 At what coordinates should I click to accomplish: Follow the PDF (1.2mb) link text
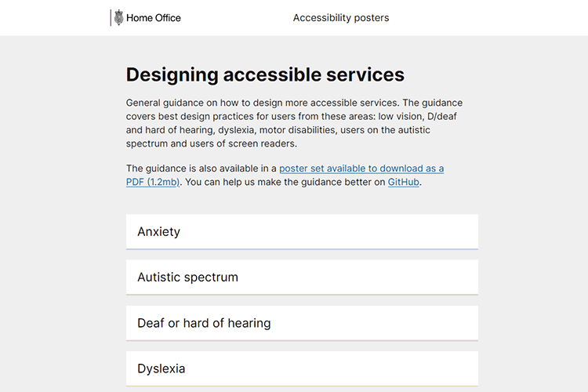(x=153, y=182)
